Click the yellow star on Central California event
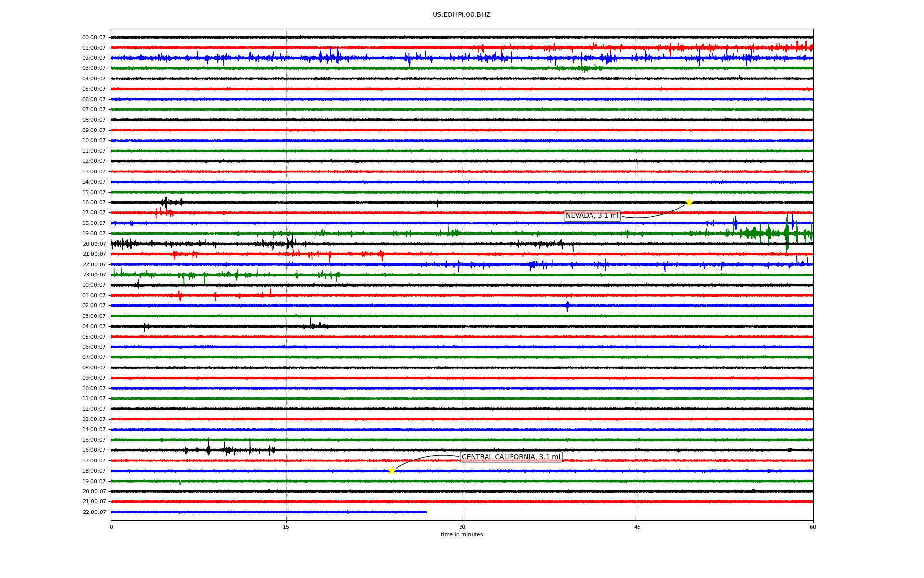Screen dimensions: 924x578 click(392, 471)
